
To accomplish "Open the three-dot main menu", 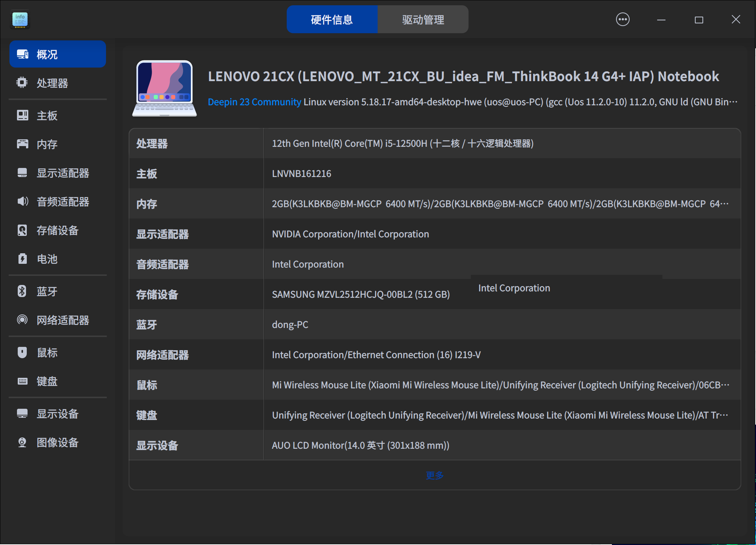I will [x=622, y=19].
